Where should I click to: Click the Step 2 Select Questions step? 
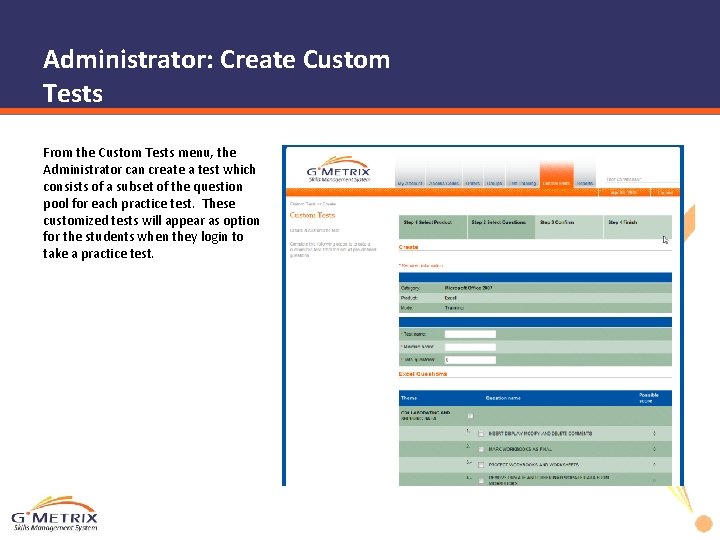pyautogui.click(x=501, y=227)
